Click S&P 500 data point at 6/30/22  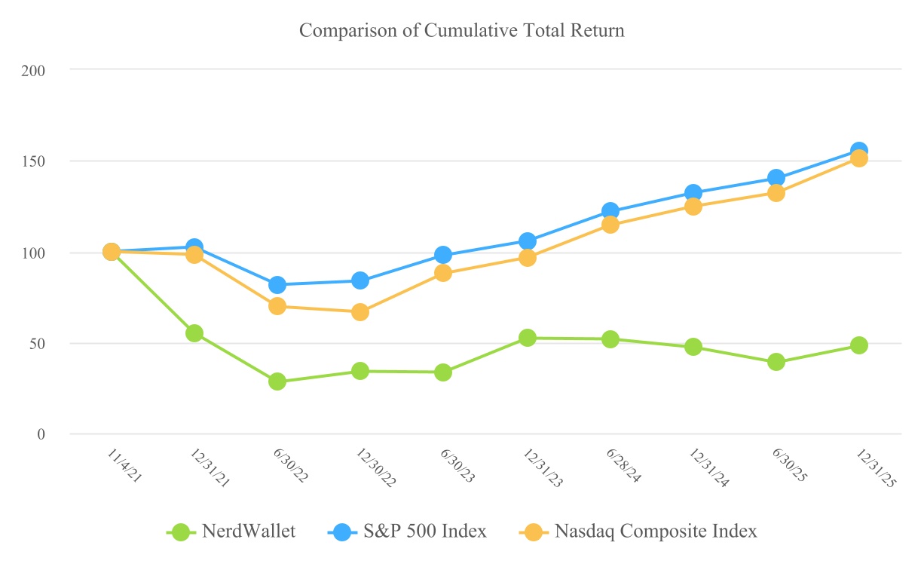click(277, 285)
